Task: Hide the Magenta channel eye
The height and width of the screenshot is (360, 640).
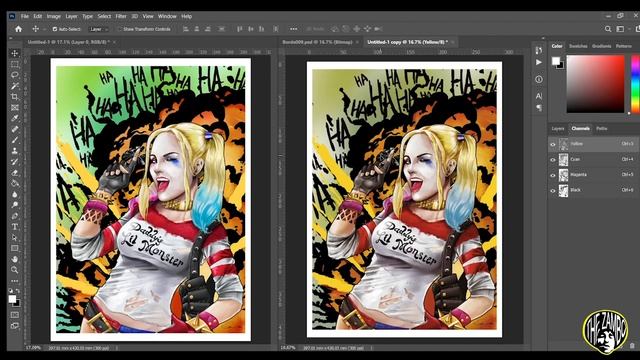Action: [553, 175]
